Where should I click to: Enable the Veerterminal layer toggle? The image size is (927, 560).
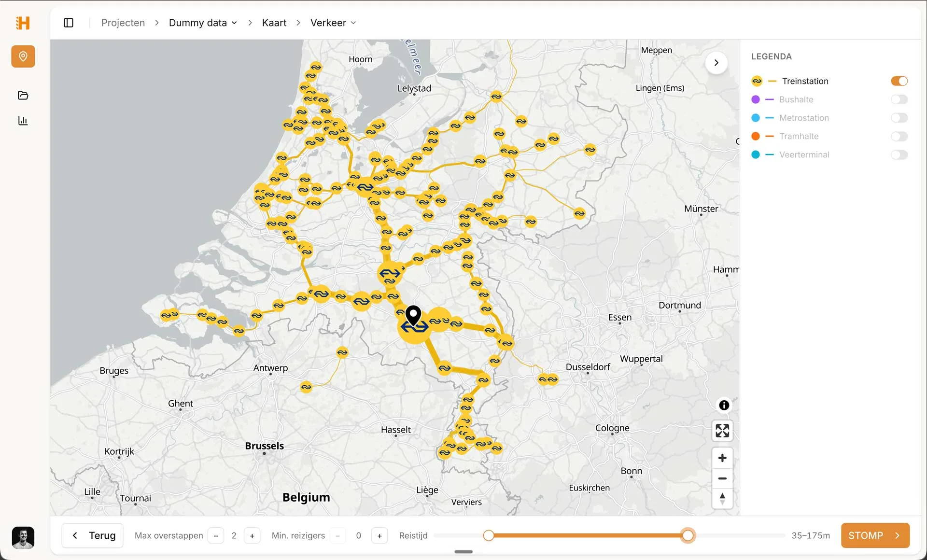coord(899,154)
